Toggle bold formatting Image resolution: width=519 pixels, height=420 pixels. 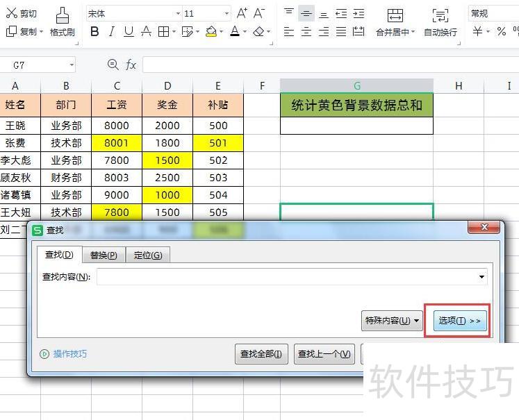(x=94, y=32)
